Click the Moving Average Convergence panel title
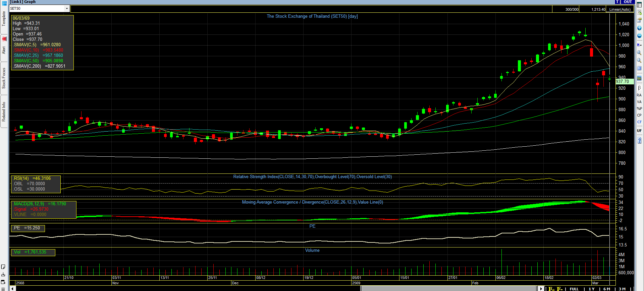 click(313, 202)
